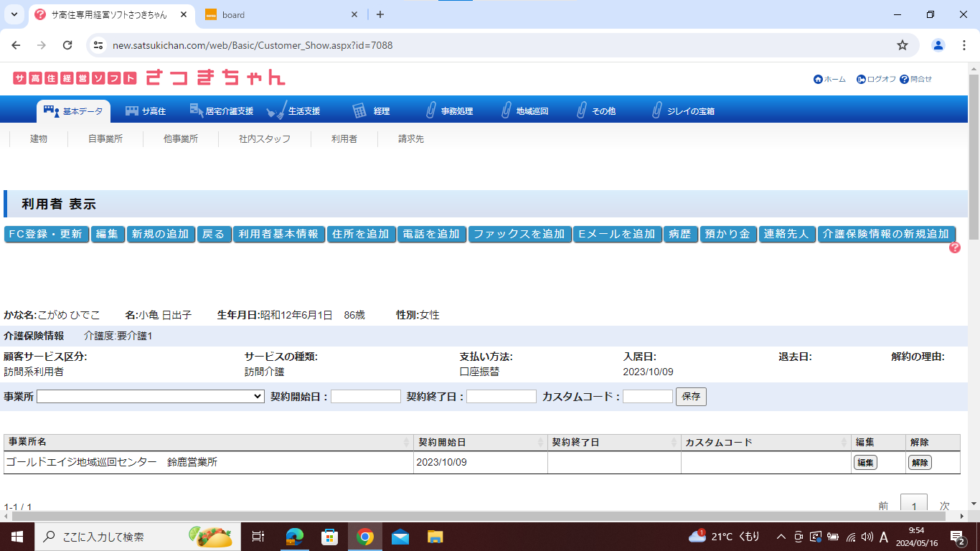Click the red help question mark icon
Viewport: 980px width, 551px height.
click(x=955, y=248)
